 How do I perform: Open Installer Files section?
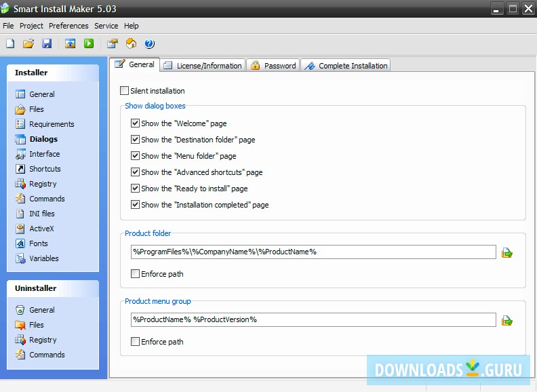tap(29, 109)
